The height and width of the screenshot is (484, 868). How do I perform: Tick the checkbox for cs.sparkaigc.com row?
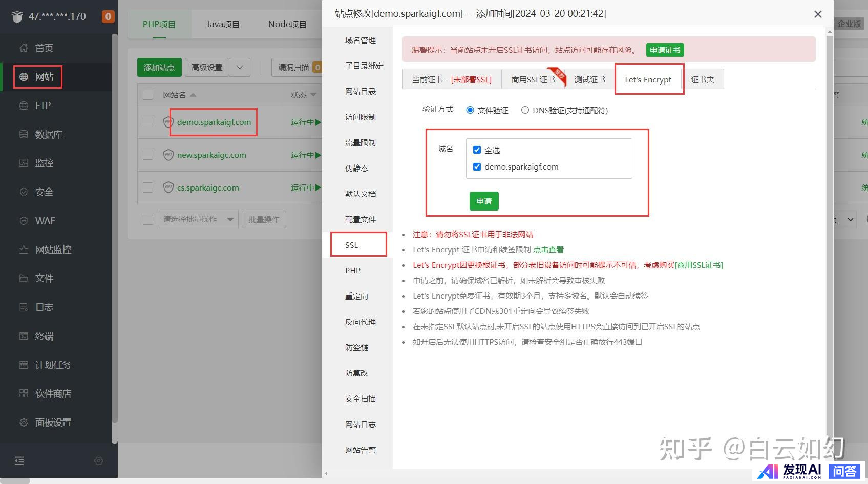point(148,187)
